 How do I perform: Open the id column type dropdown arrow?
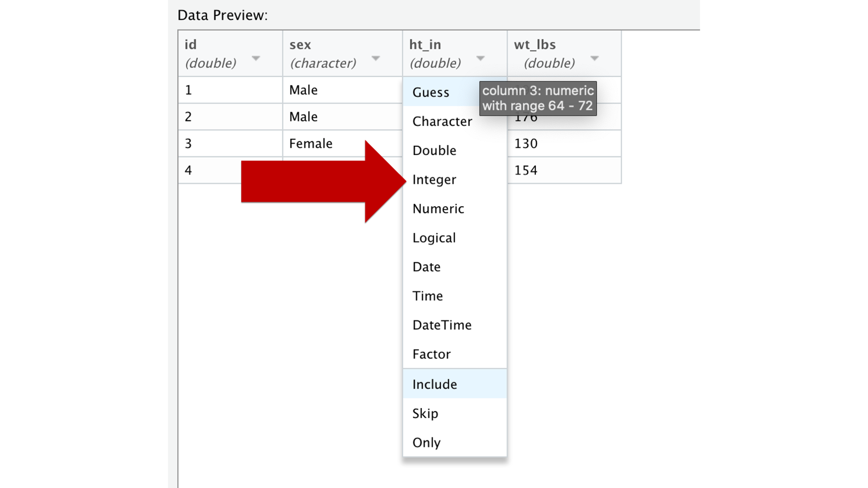(x=256, y=58)
